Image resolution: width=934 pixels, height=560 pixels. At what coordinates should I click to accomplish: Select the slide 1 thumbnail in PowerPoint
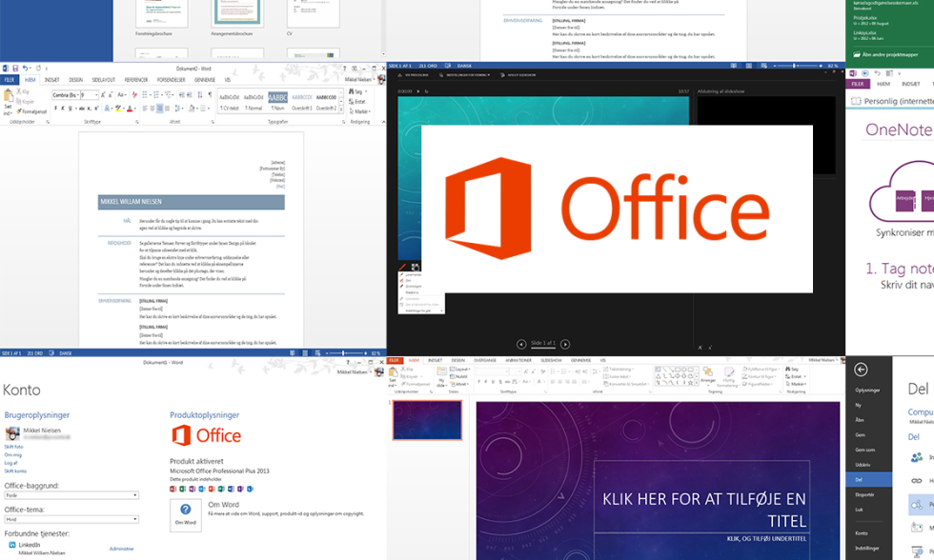click(x=427, y=420)
